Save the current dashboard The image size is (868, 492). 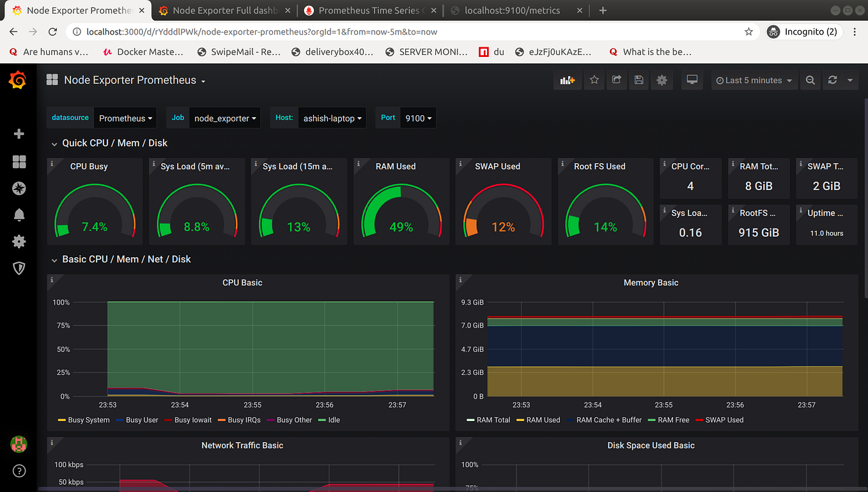point(639,80)
